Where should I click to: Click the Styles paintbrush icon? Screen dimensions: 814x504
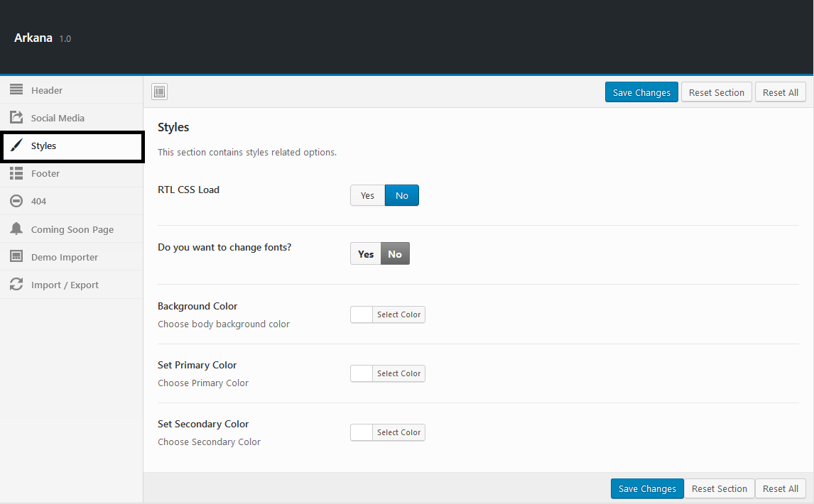click(16, 146)
